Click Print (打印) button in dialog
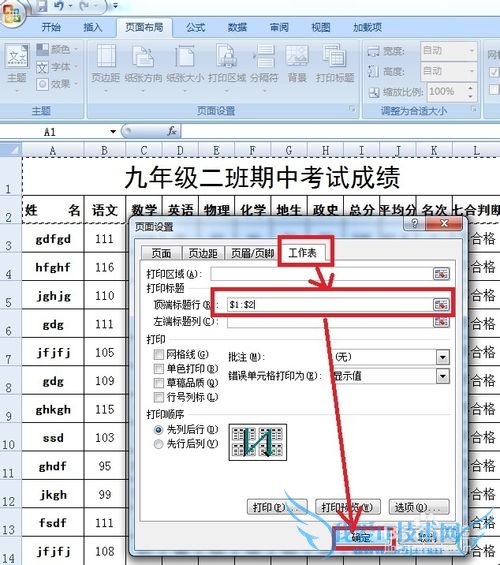Viewport: 500px width, 565px height. [277, 507]
